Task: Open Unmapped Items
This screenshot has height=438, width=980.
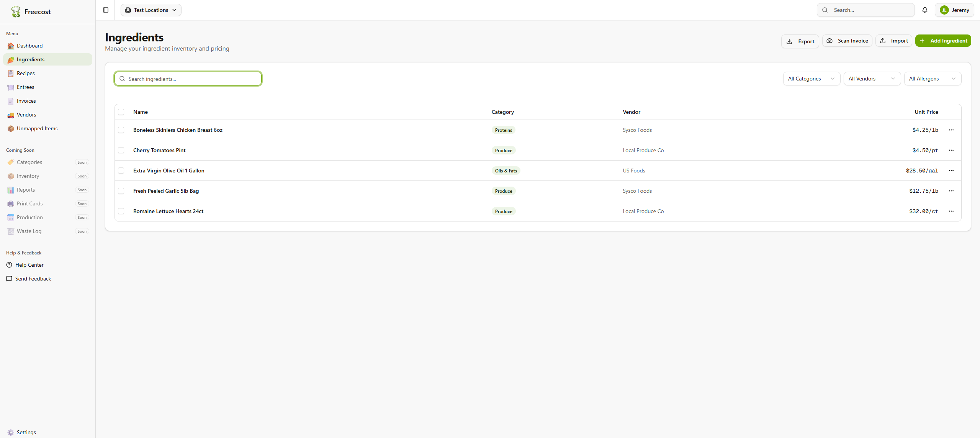Action: 37,128
